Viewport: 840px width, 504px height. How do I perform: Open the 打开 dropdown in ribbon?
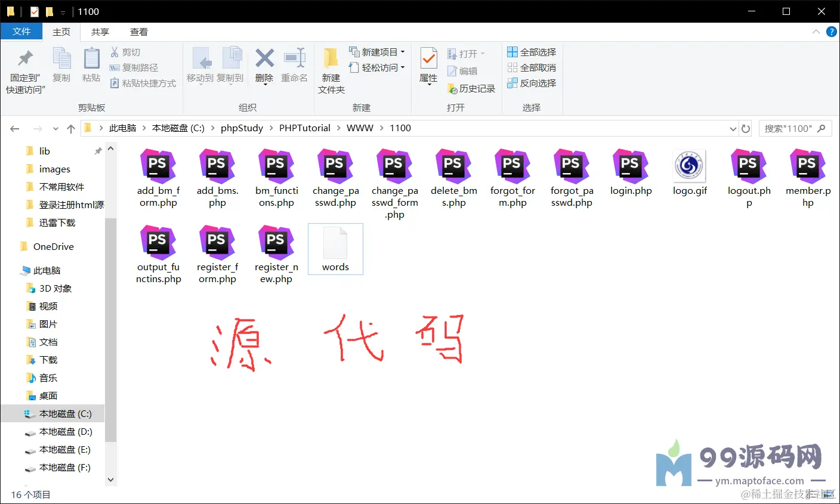(x=467, y=54)
